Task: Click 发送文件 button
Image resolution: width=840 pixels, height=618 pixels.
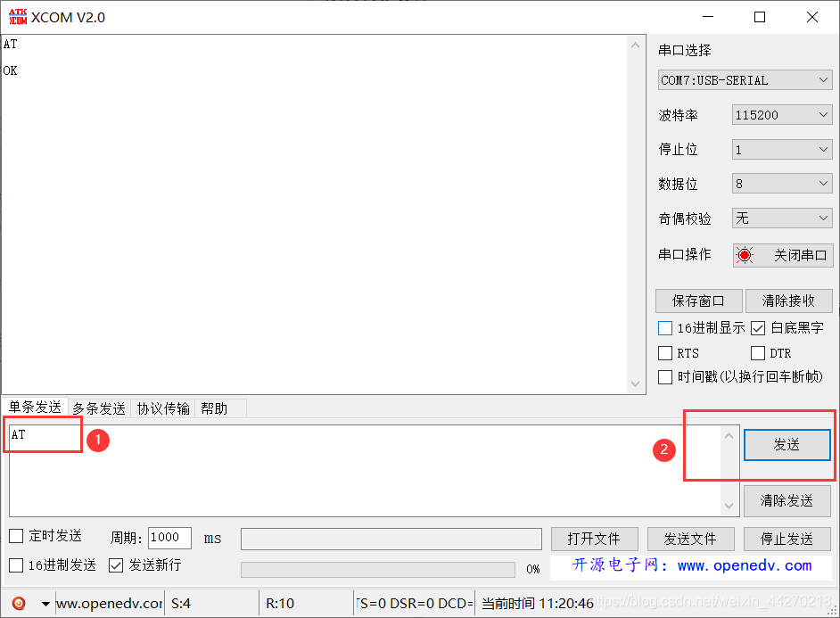Action: click(690, 539)
